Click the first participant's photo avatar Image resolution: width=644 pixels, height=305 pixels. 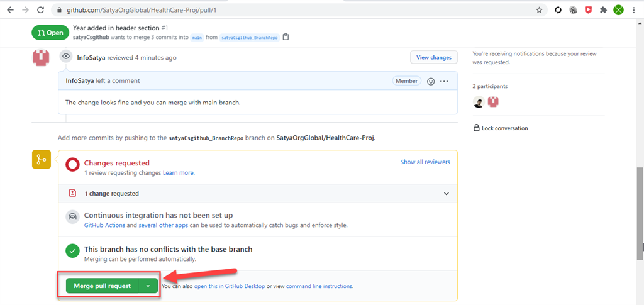pyautogui.click(x=479, y=102)
